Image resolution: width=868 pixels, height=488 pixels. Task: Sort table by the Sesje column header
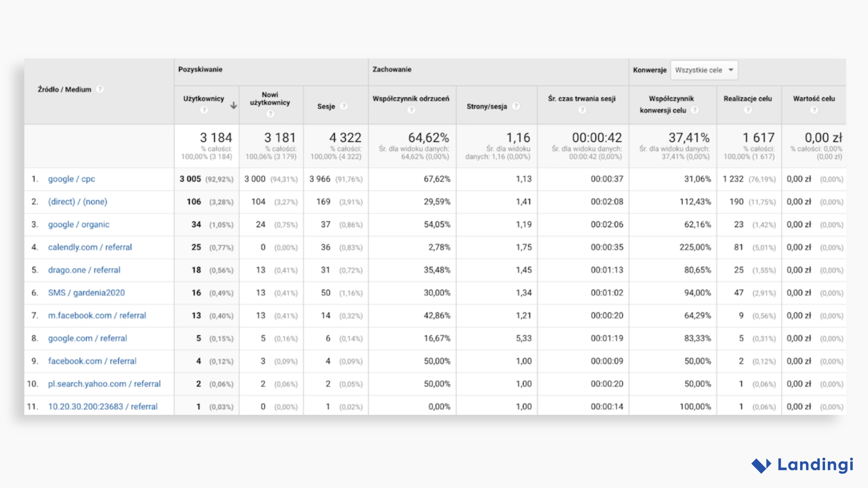(x=326, y=107)
